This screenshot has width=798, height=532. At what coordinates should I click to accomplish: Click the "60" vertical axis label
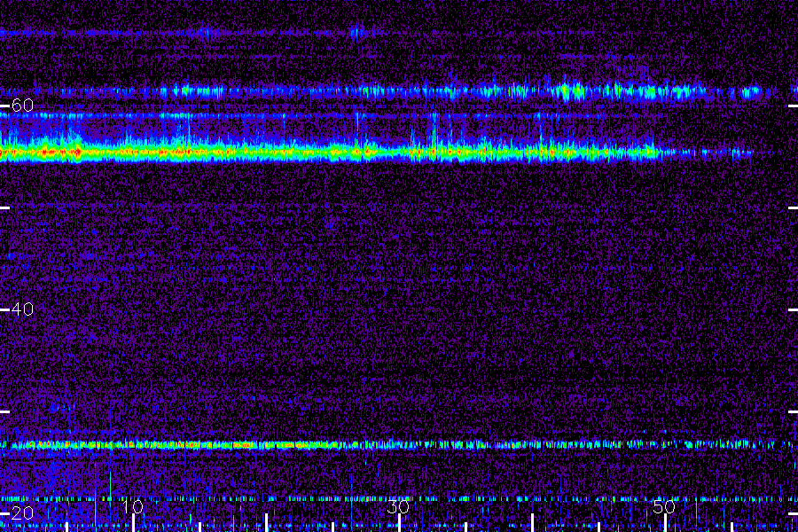tap(22, 106)
